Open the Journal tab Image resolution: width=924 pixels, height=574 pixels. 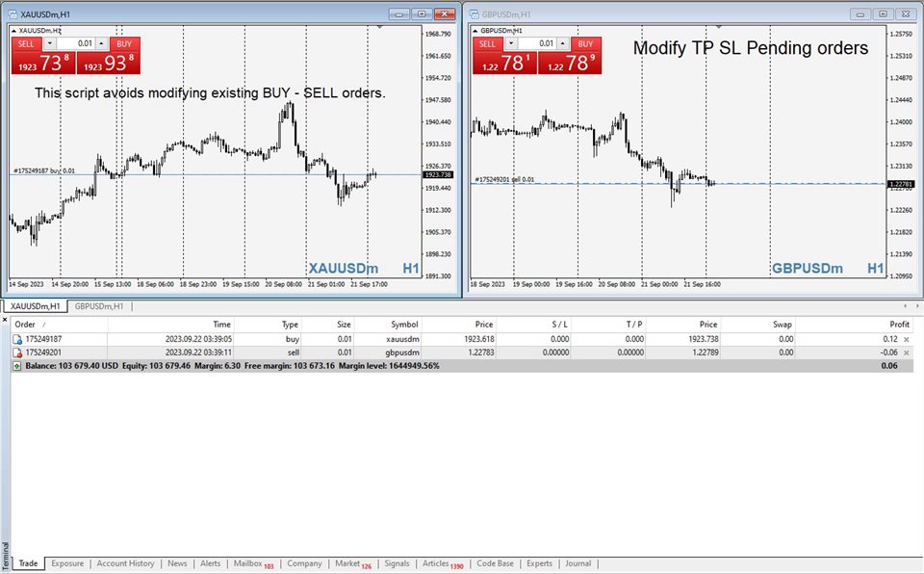click(578, 563)
